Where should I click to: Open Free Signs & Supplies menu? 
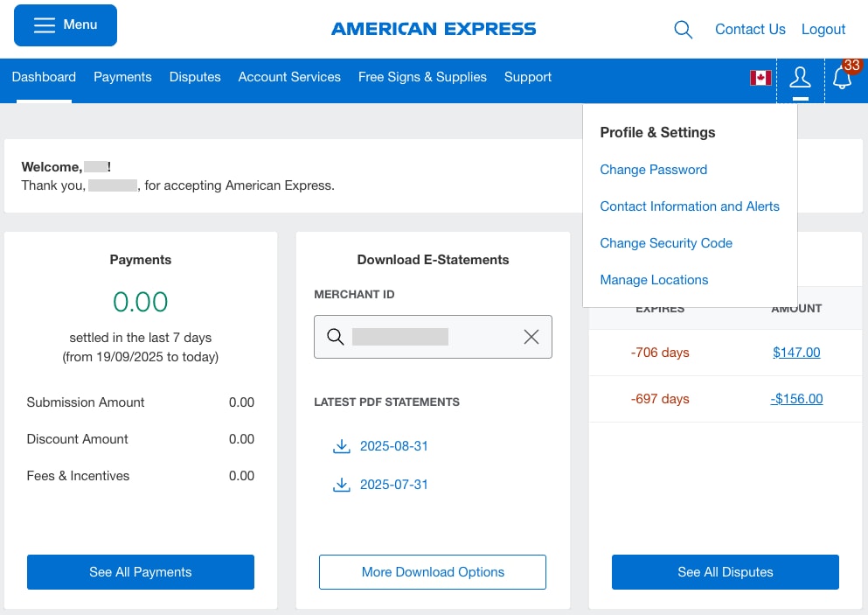pos(422,77)
